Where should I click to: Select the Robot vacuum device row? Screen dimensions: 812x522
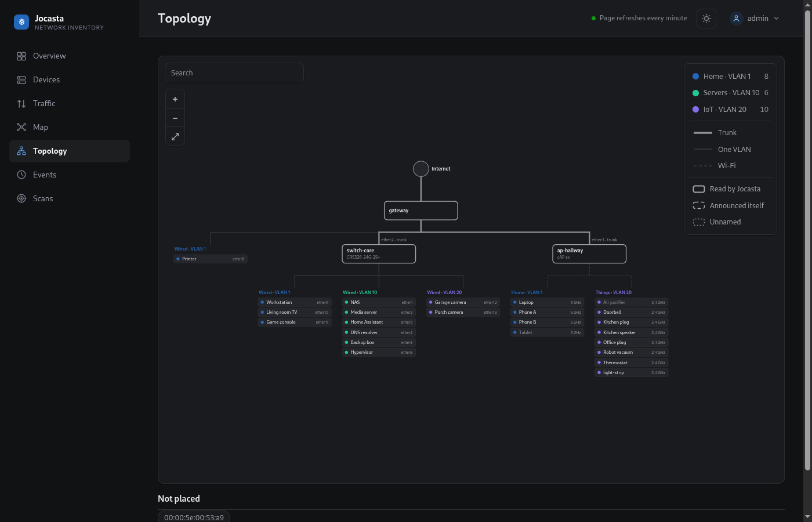pyautogui.click(x=632, y=353)
